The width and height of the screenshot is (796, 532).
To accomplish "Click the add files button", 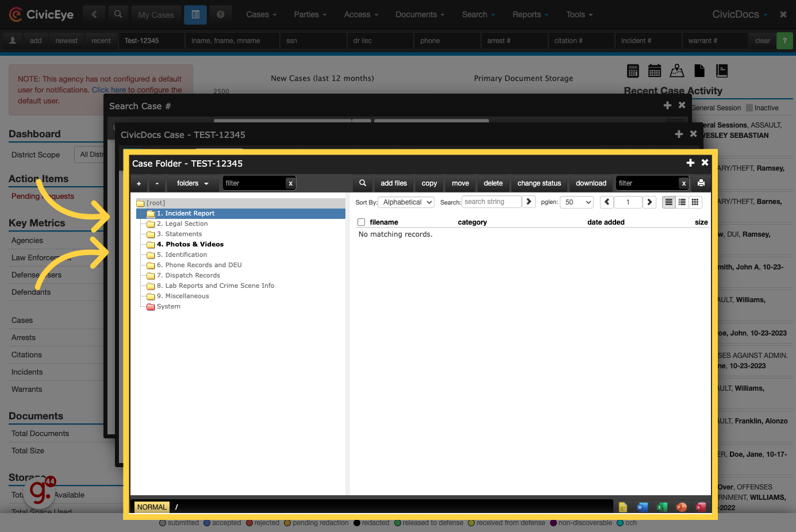I will tap(394, 183).
